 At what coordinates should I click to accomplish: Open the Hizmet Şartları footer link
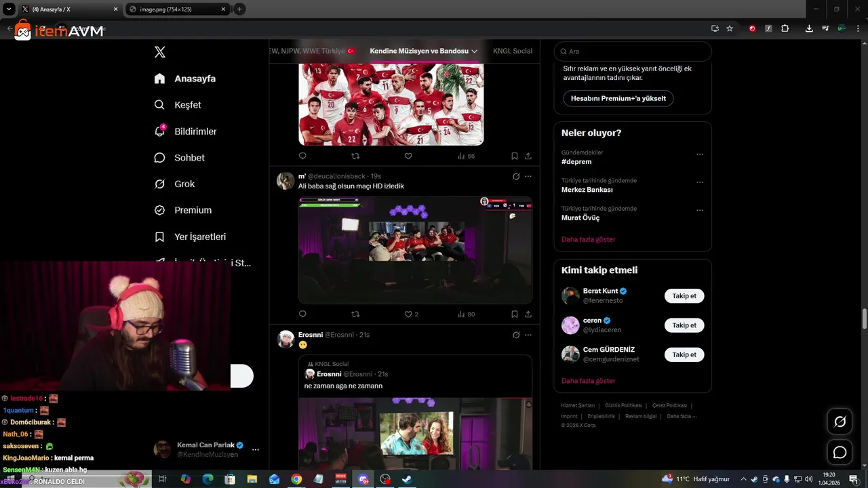[x=578, y=405]
